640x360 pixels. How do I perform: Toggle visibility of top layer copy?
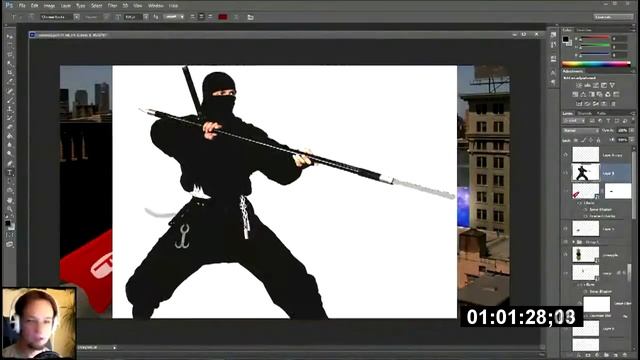(x=566, y=155)
